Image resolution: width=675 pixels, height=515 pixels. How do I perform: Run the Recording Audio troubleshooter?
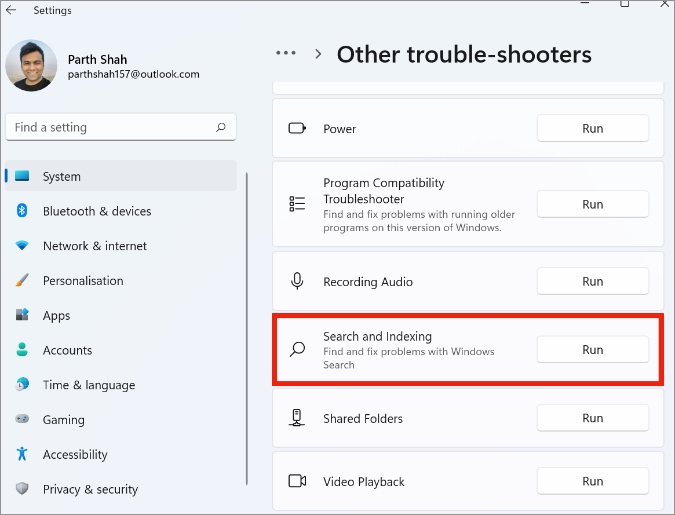(x=593, y=281)
